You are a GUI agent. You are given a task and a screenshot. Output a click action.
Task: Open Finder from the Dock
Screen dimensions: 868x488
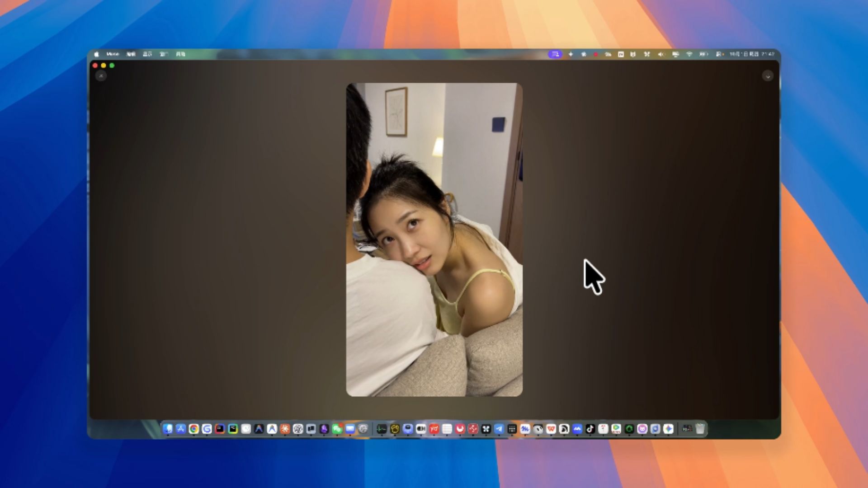coord(168,429)
